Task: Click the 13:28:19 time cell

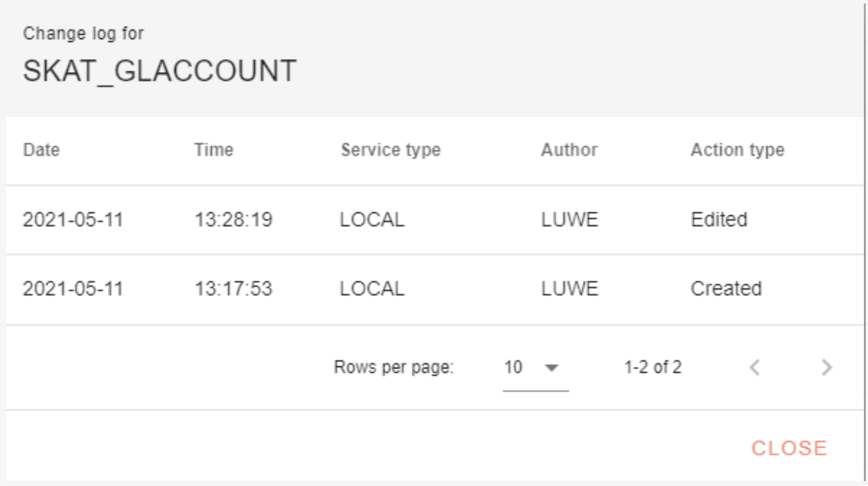Action: (233, 219)
